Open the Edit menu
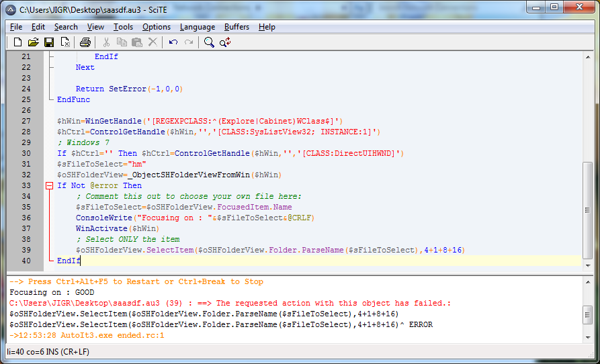The height and width of the screenshot is (364, 600). coord(38,27)
